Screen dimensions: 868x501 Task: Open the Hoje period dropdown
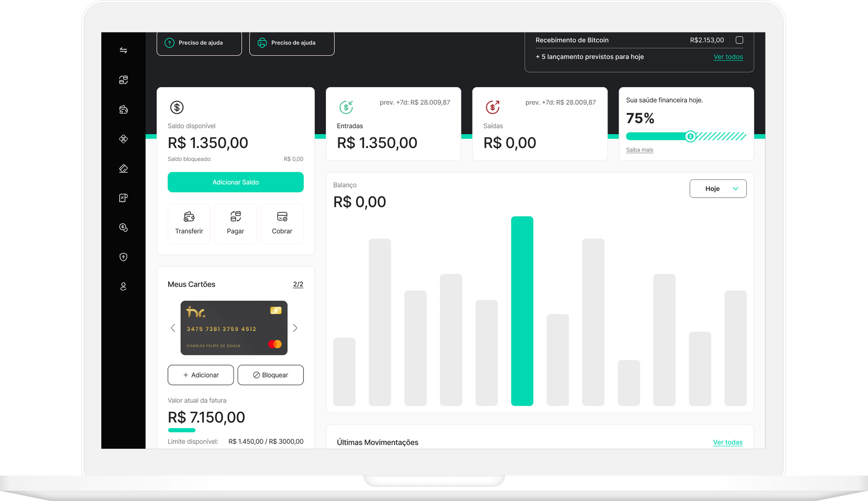coord(718,188)
